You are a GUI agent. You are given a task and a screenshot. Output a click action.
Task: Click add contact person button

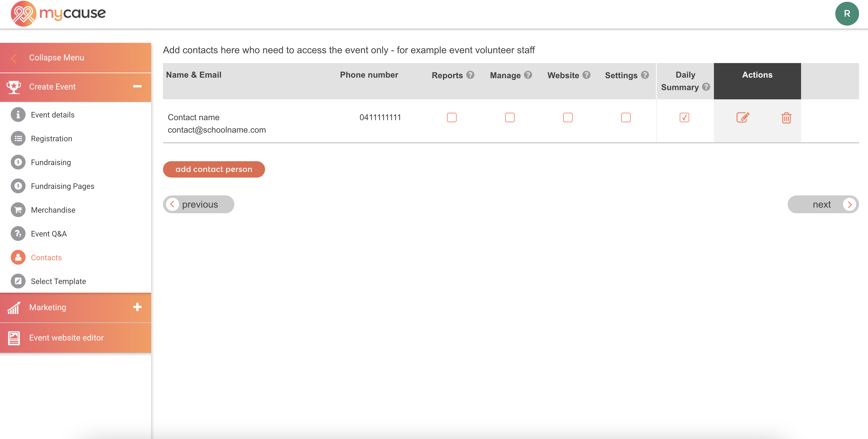(x=214, y=169)
